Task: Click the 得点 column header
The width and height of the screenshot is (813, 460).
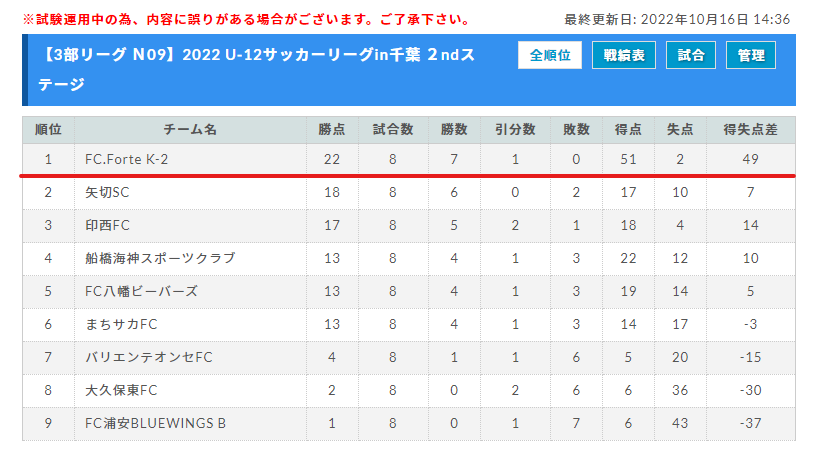Action: point(628,130)
